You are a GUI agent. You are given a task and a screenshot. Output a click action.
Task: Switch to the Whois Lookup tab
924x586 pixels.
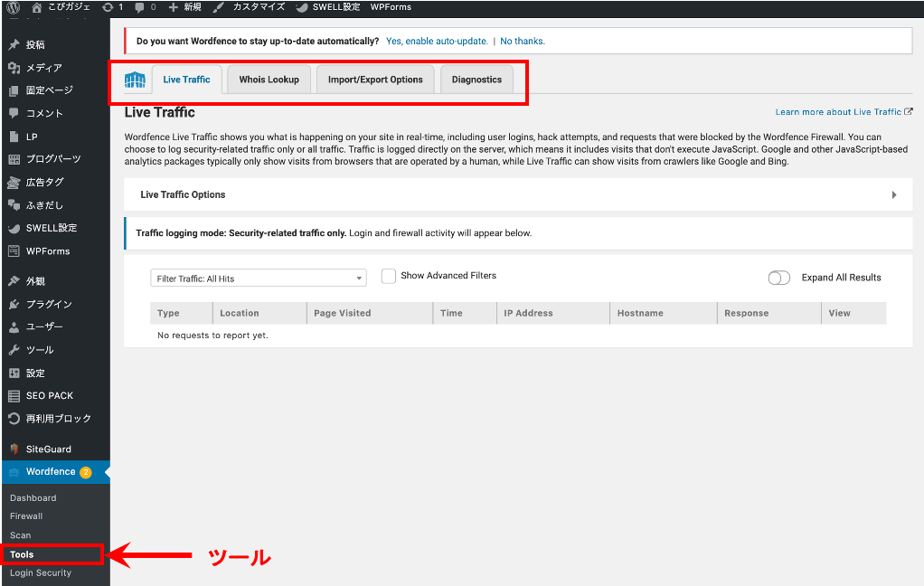(269, 80)
